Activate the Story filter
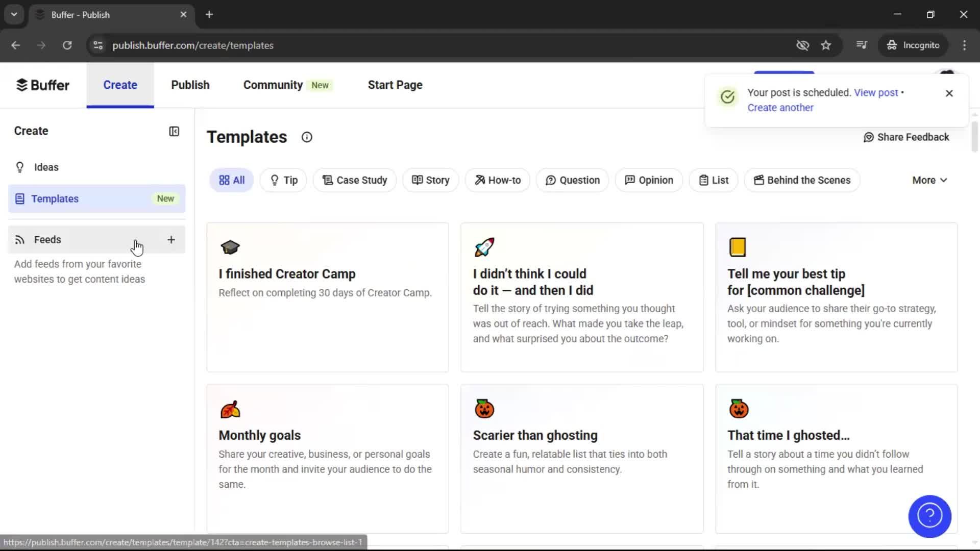980x551 pixels. point(430,180)
